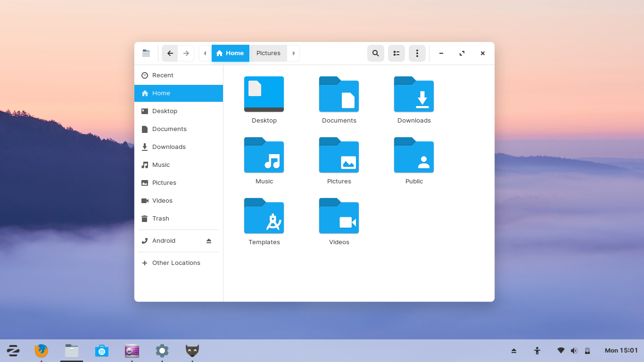Select Android device in the sidebar
This screenshot has width=644, height=362.
click(179, 241)
